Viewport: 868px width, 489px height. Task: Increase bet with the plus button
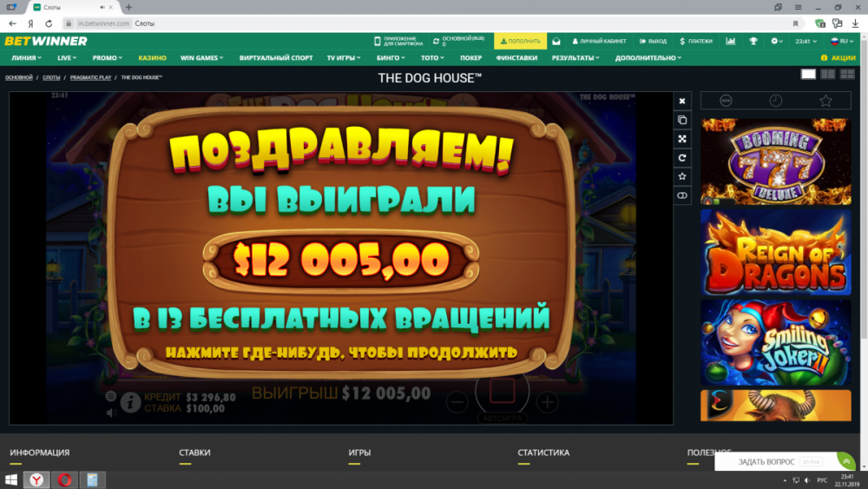[547, 402]
